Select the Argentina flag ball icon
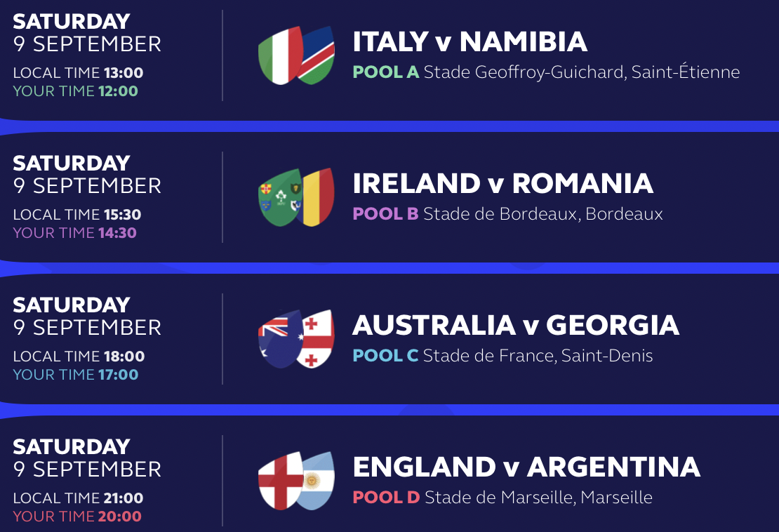 [317, 481]
